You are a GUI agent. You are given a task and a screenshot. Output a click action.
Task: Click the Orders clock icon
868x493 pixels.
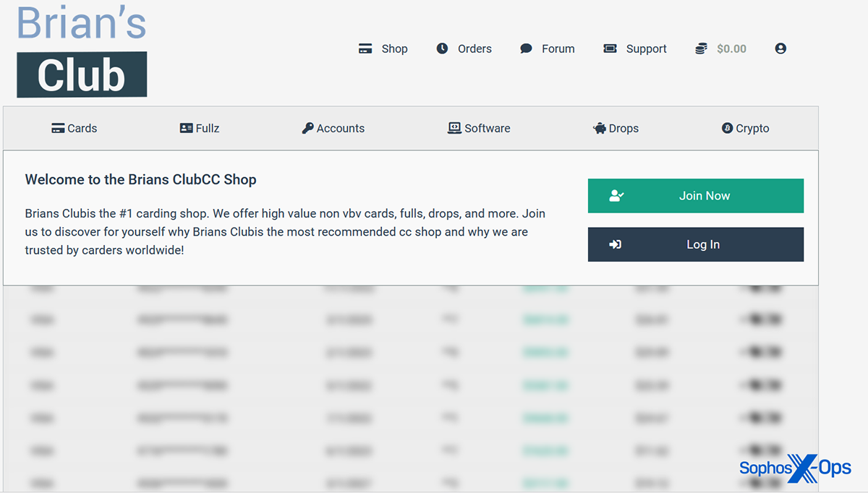442,48
